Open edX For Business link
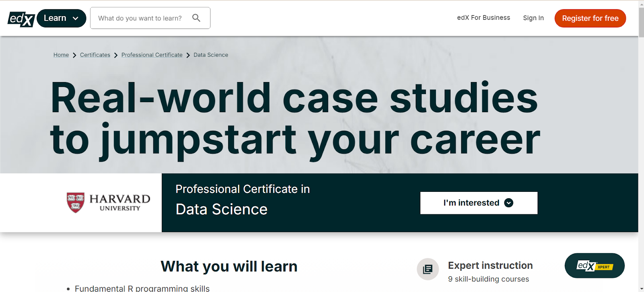The height and width of the screenshot is (292, 644). coord(483,18)
